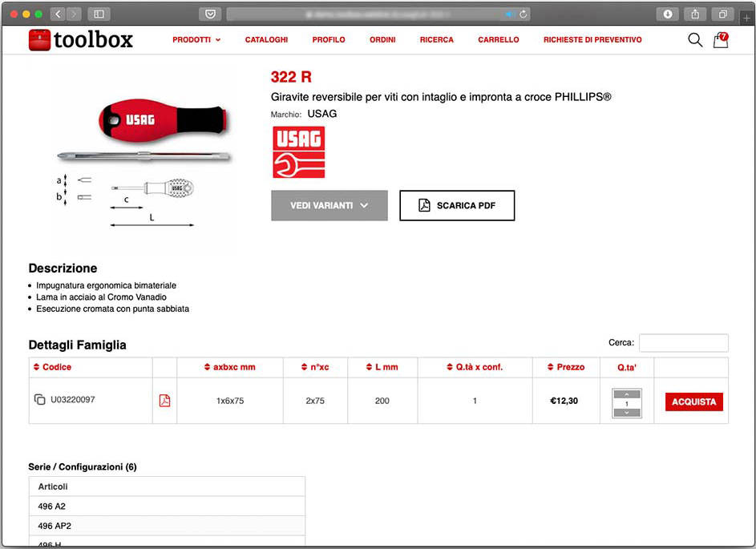Image resolution: width=756 pixels, height=549 pixels.
Task: Copy product code U03220097 icon
Action: coord(39,400)
